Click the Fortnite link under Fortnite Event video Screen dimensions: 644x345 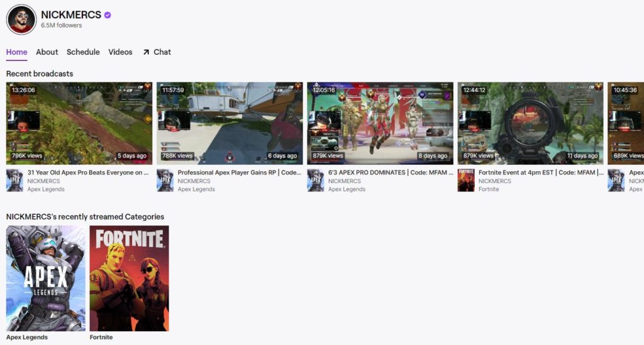click(x=489, y=189)
